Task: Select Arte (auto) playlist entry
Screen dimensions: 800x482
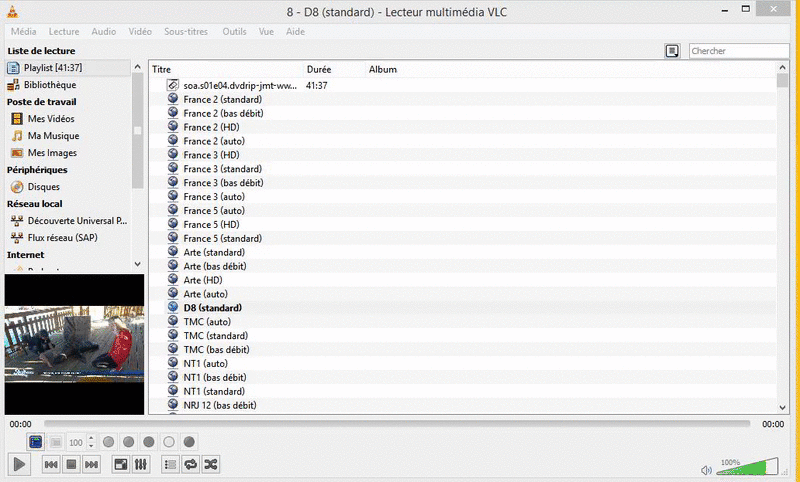Action: [x=206, y=294]
